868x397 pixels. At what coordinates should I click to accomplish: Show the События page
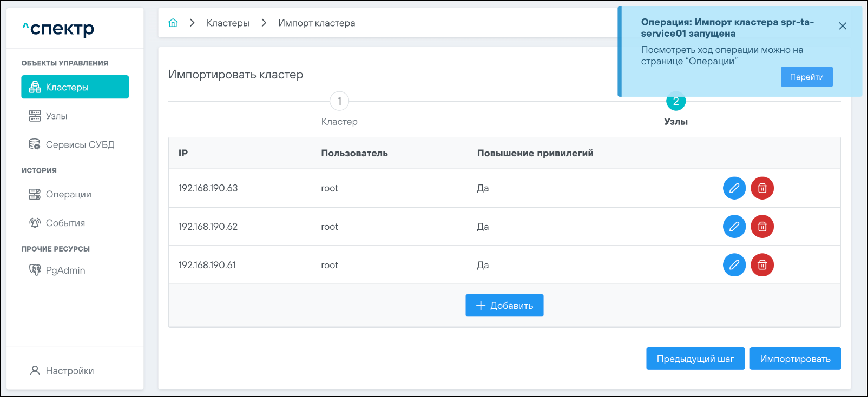click(65, 223)
